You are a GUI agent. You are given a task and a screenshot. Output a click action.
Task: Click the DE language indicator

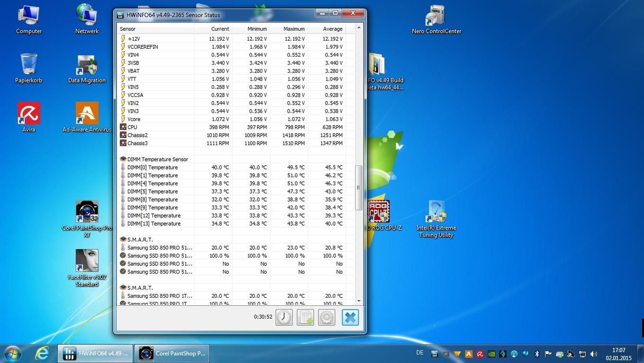(419, 353)
